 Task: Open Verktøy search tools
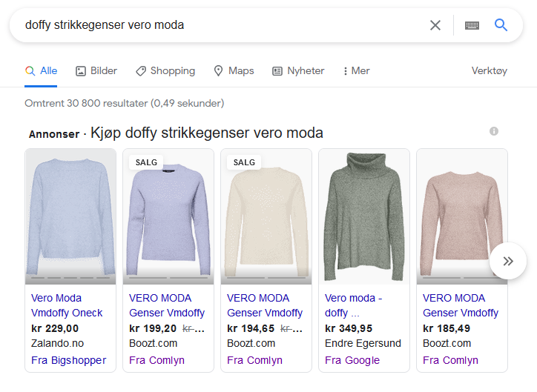point(489,71)
